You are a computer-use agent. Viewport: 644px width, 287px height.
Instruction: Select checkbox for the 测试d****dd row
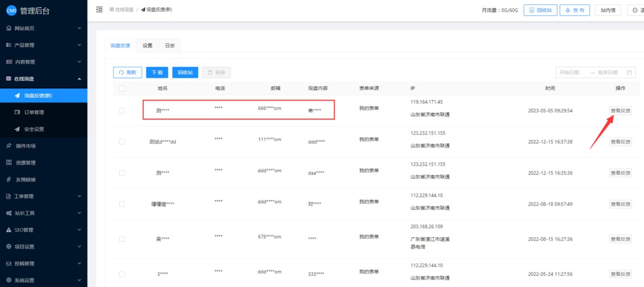(x=122, y=142)
